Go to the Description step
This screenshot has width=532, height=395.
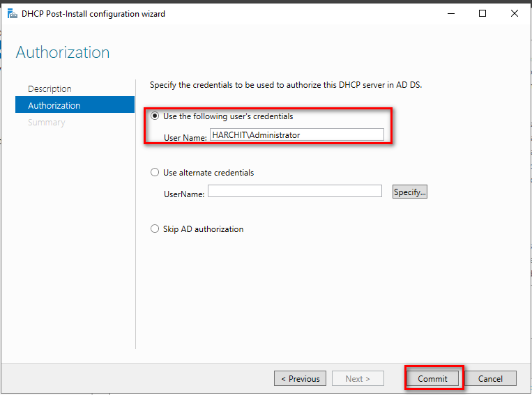click(x=50, y=89)
